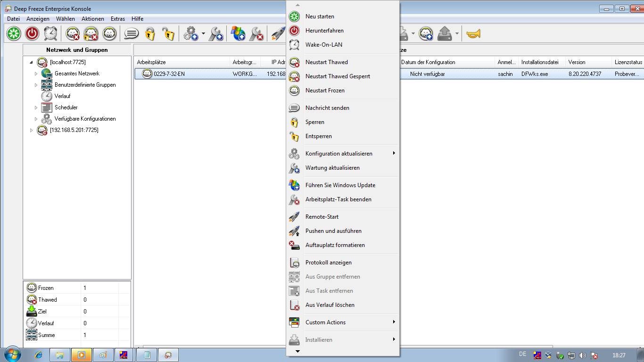This screenshot has width=644, height=362.
Task: Expand the Custom Actions submenu
Action: pyautogui.click(x=343, y=322)
